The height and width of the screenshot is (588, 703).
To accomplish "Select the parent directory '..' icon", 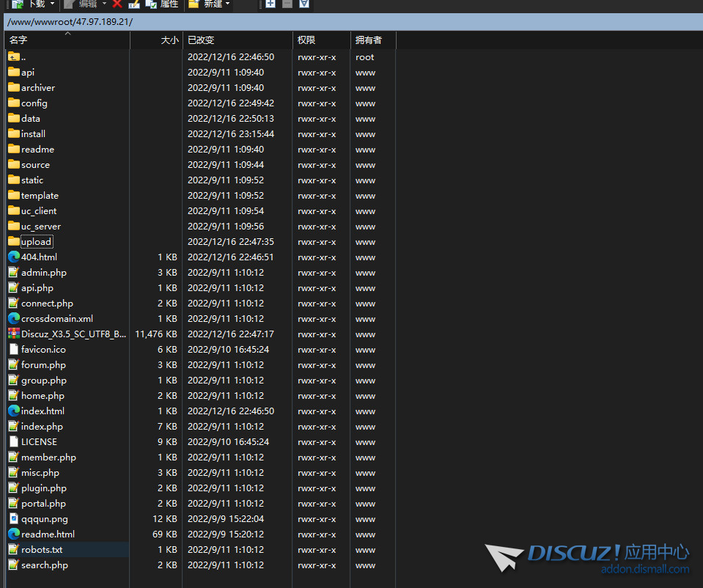I will point(14,56).
